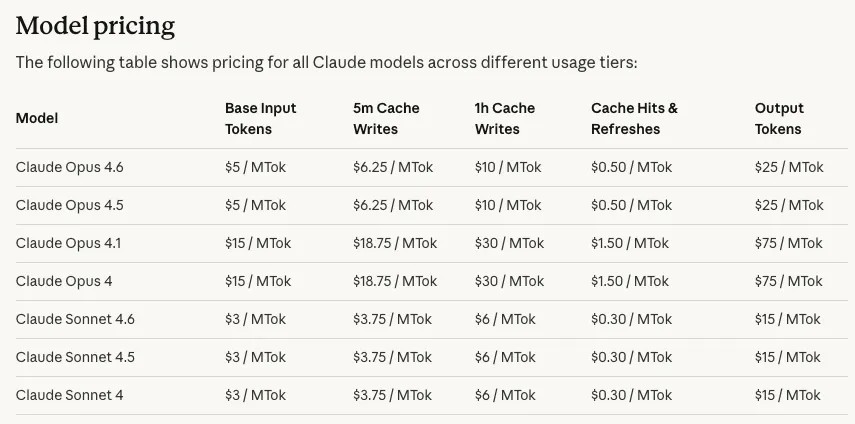Select the "Cache Hits & Refreshes" header
This screenshot has width=855, height=424.
(x=634, y=118)
